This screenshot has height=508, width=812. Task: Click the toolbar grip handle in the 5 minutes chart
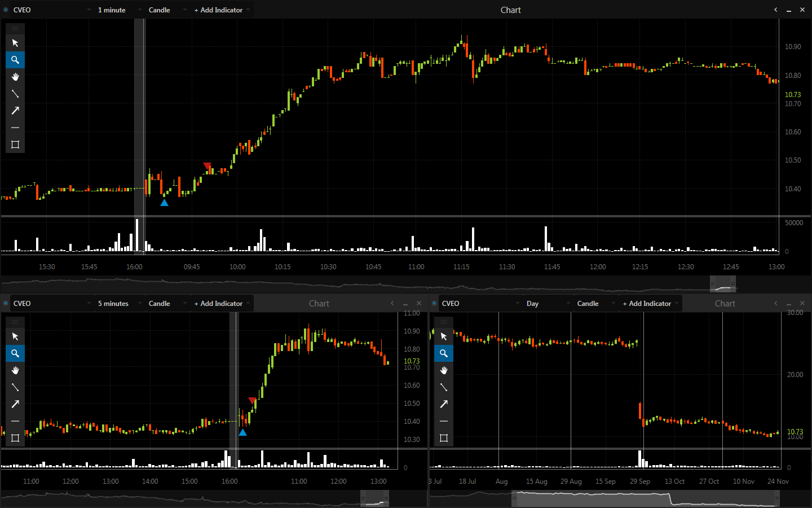[15, 322]
